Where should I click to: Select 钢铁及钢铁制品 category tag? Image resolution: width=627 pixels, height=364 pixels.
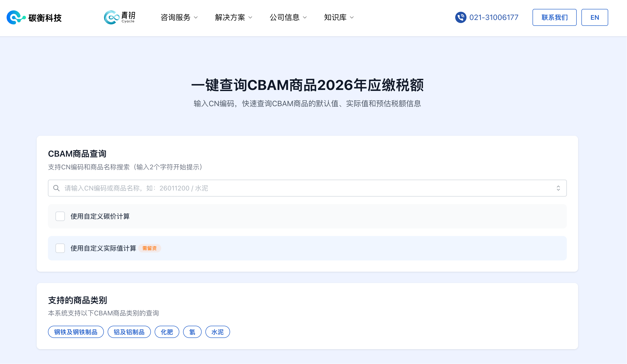(76, 332)
